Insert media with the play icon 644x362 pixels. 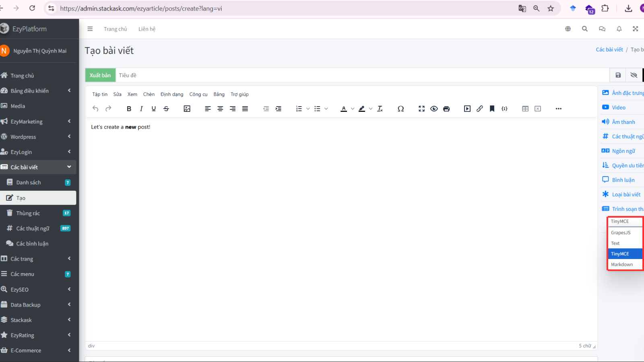(467, 109)
